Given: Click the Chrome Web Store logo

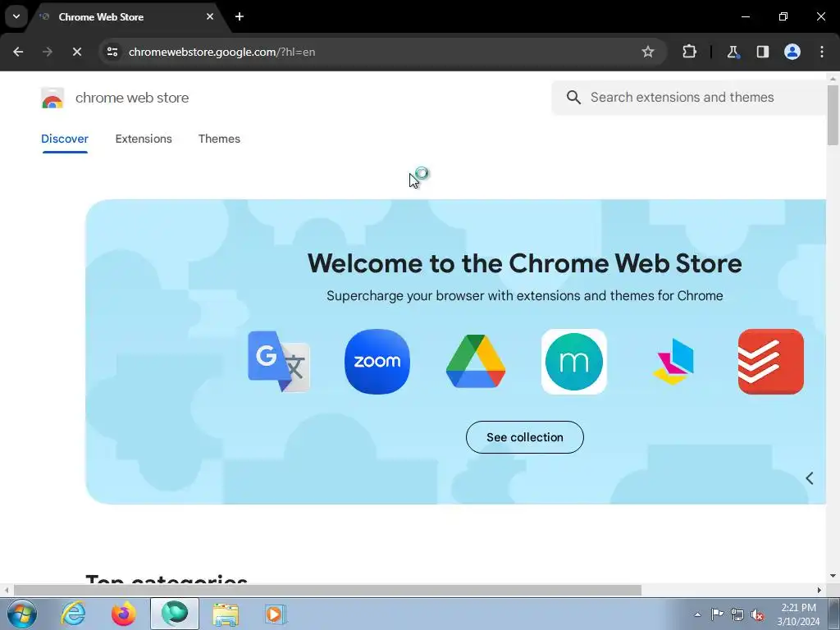Looking at the screenshot, I should coord(52,98).
